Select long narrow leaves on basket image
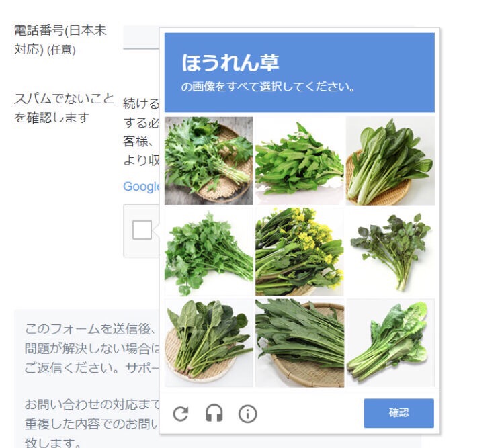The width and height of the screenshot is (504, 448). [x=300, y=343]
